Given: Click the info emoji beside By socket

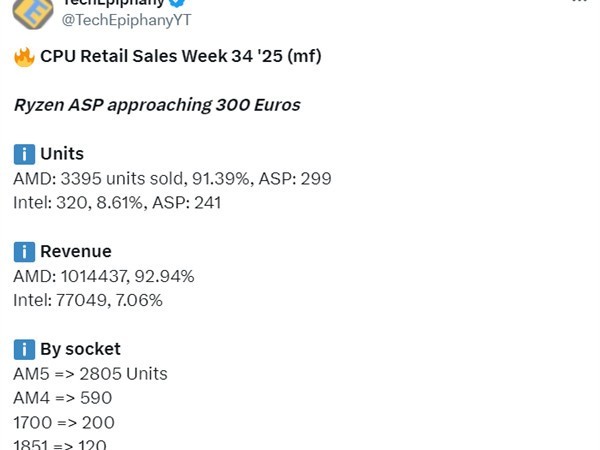Looking at the screenshot, I should (24, 349).
